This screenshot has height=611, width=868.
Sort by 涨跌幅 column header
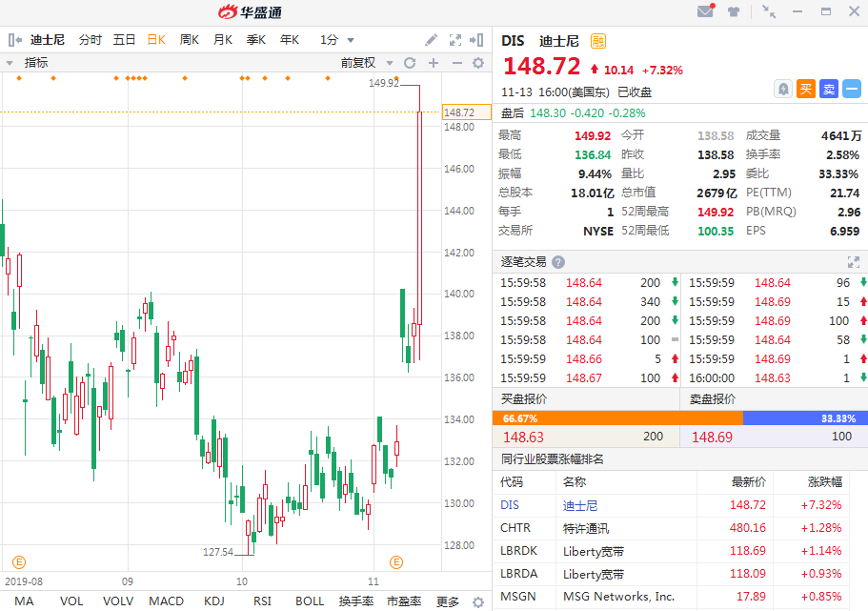[x=825, y=482]
